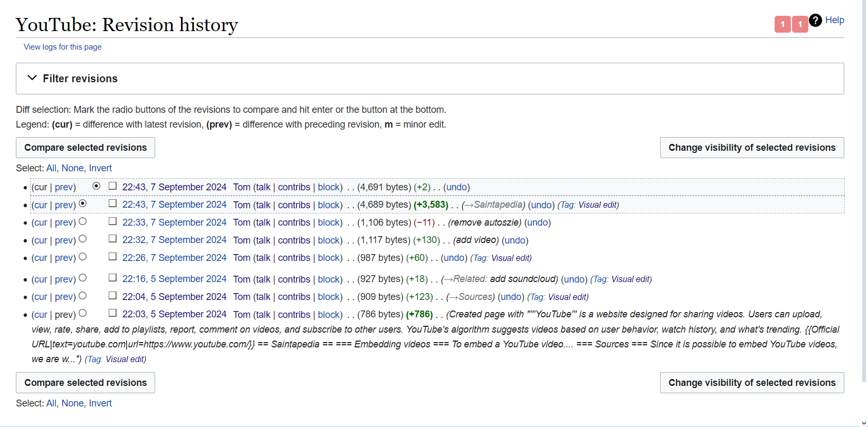Open timestamp link of the 4,691 bytes revision

coord(174,187)
